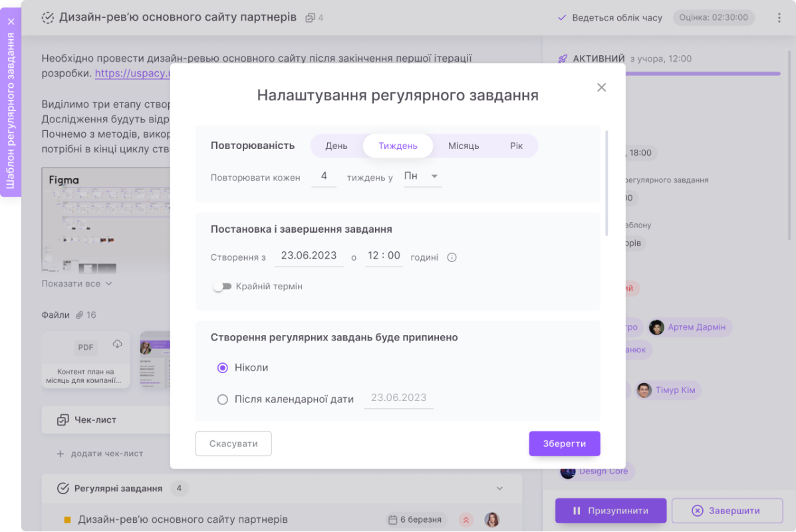Select Після календарної дати radio option
Screen dimensions: 796x532
point(223,400)
